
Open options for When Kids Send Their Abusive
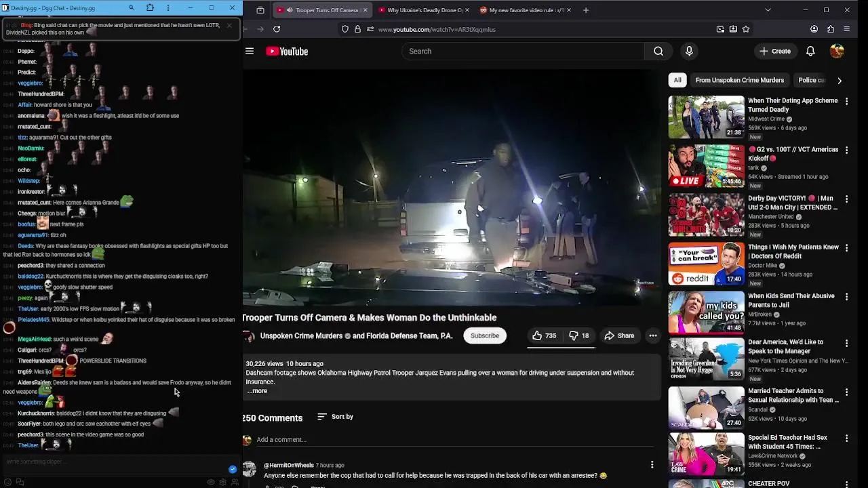click(x=846, y=296)
